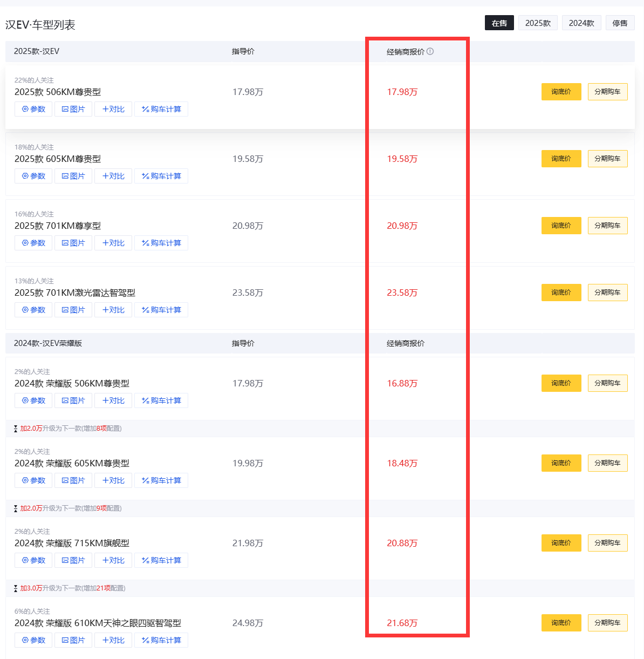Add 701KM激光雷达智驾型 to 对比
The image size is (644, 659).
point(113,310)
